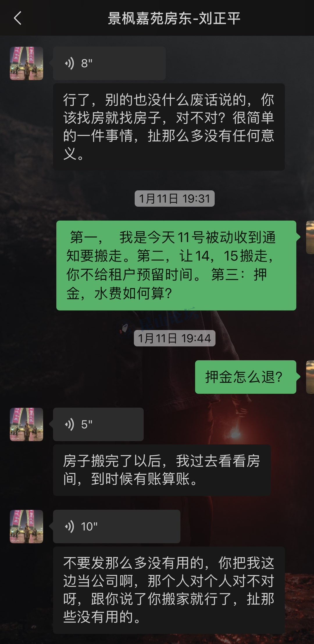Tap the sound wave icon beside 10"
This screenshot has height=644, width=314.
(69, 526)
